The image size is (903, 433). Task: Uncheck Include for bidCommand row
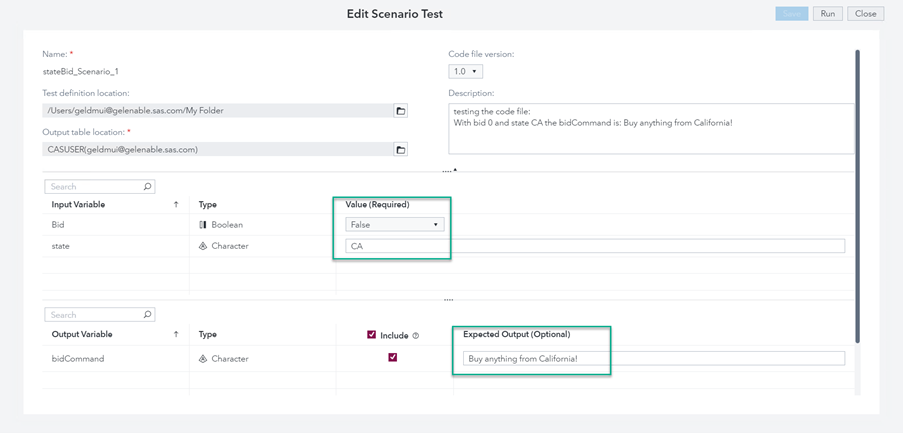[x=393, y=357]
